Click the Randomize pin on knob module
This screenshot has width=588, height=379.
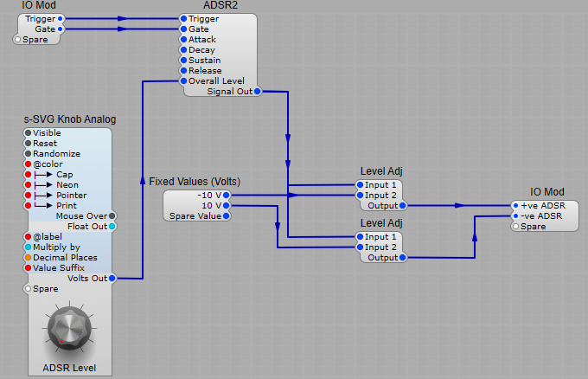tap(28, 154)
